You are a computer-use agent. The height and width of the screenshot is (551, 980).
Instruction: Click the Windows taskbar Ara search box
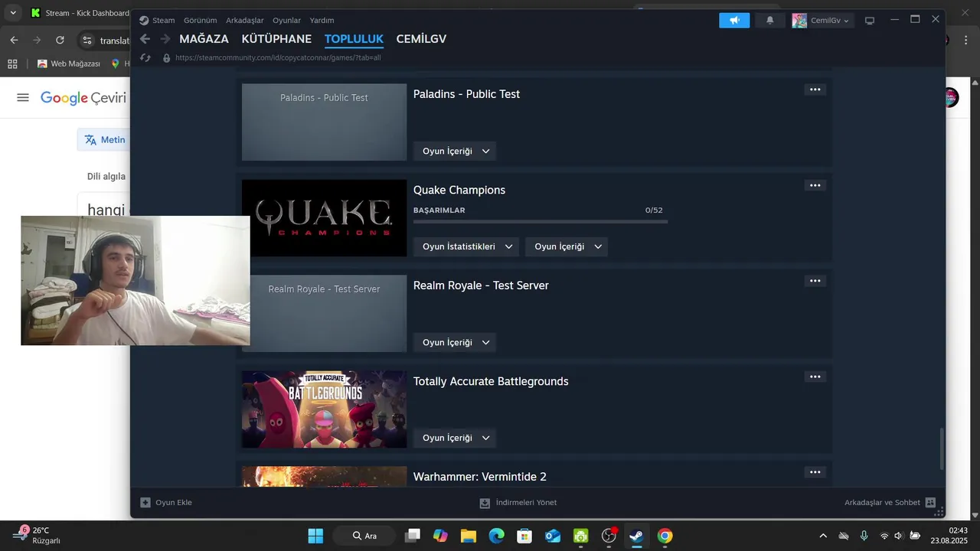364,536
